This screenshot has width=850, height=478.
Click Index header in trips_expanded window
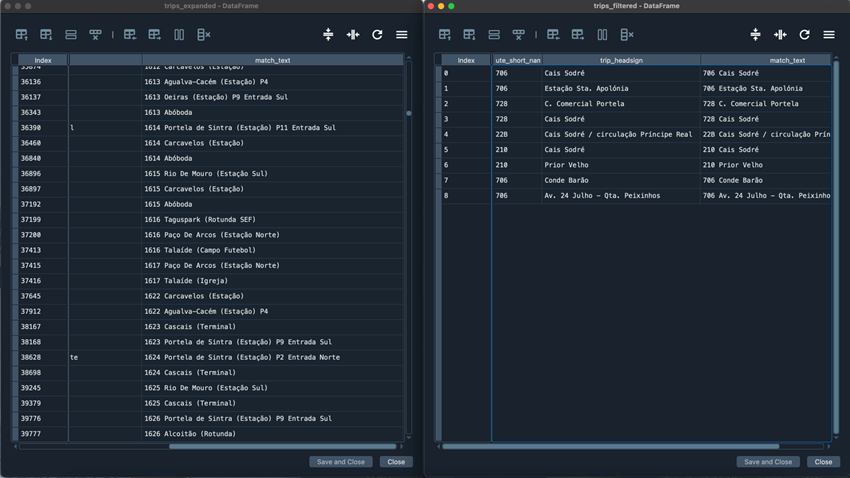[x=43, y=60]
